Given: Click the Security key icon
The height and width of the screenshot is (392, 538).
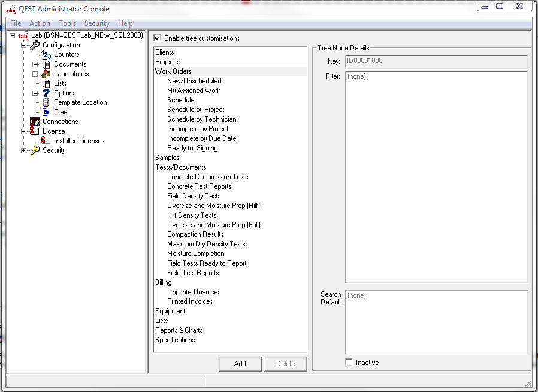Looking at the screenshot, I should pos(35,150).
